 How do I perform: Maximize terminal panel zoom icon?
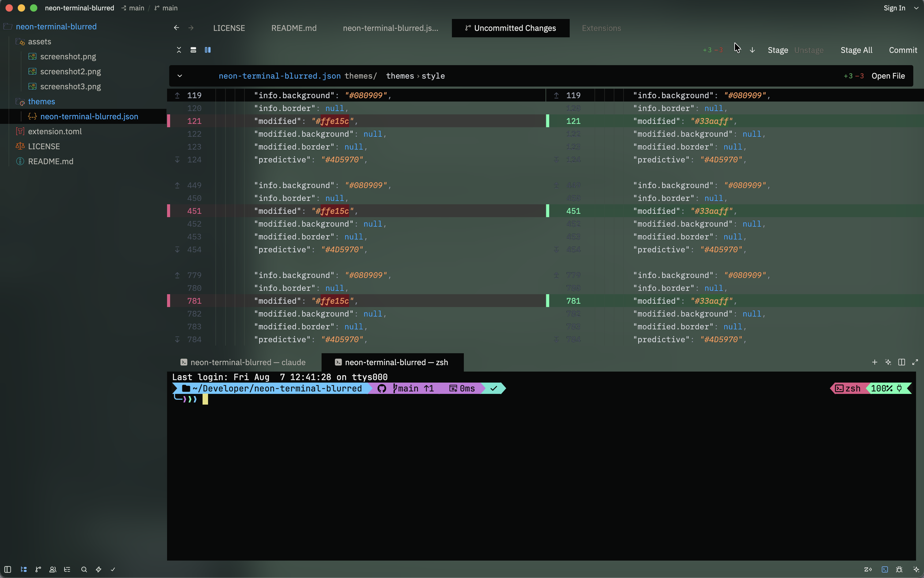pyautogui.click(x=915, y=362)
